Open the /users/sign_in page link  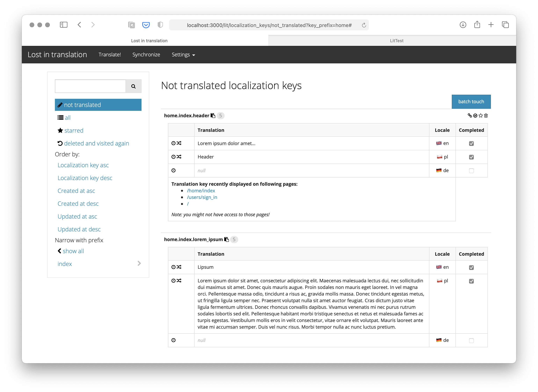pos(202,197)
